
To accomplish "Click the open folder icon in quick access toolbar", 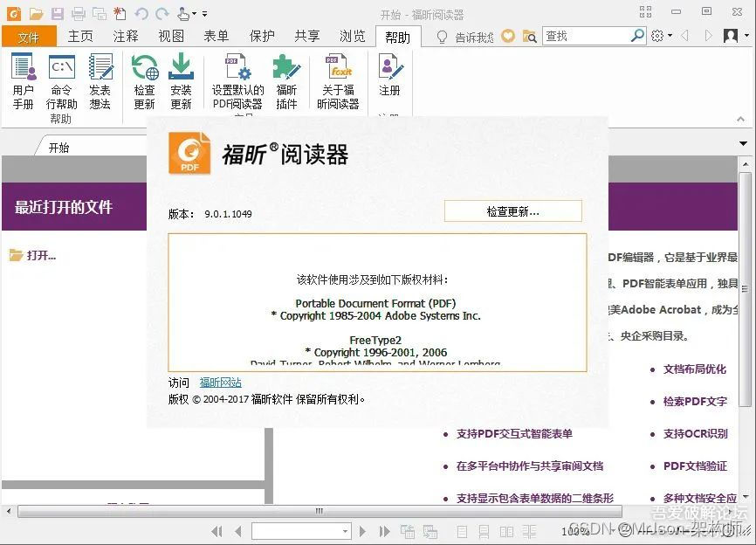I will pyautogui.click(x=36, y=14).
